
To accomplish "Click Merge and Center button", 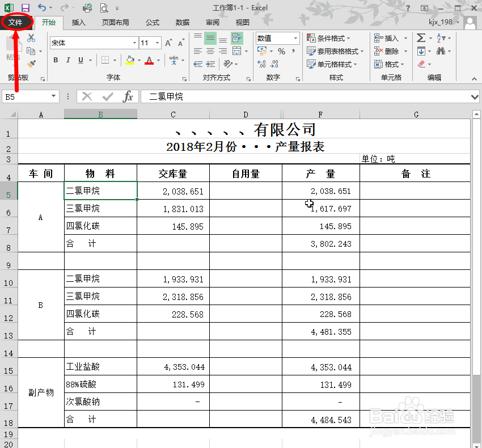I will coord(236,51).
